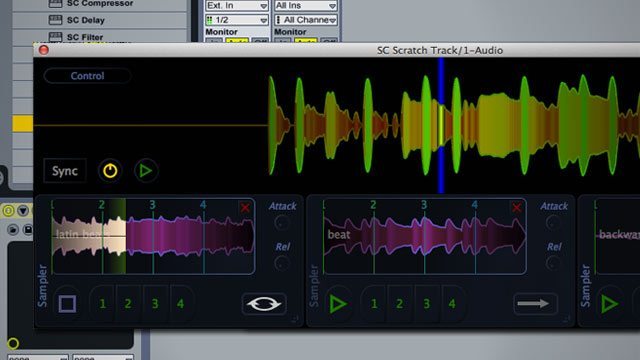
Task: Click marker 3 in latin beat waveform
Action: click(152, 205)
